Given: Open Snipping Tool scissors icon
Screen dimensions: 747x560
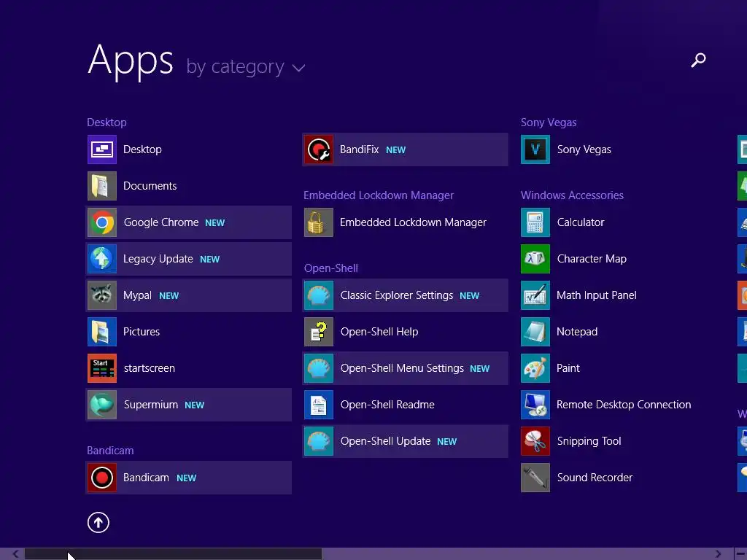Looking at the screenshot, I should point(535,441).
